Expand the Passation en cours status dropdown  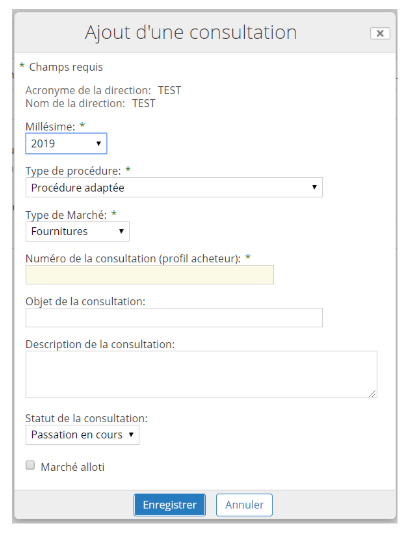click(x=82, y=435)
